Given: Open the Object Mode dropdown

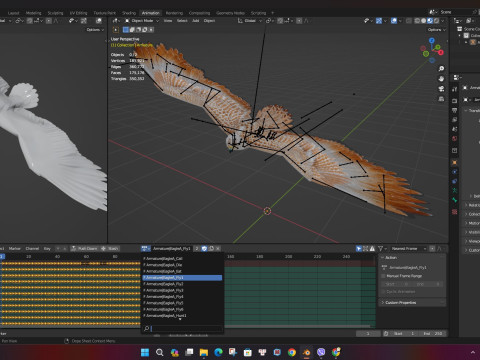Looking at the screenshot, I should (142, 21).
